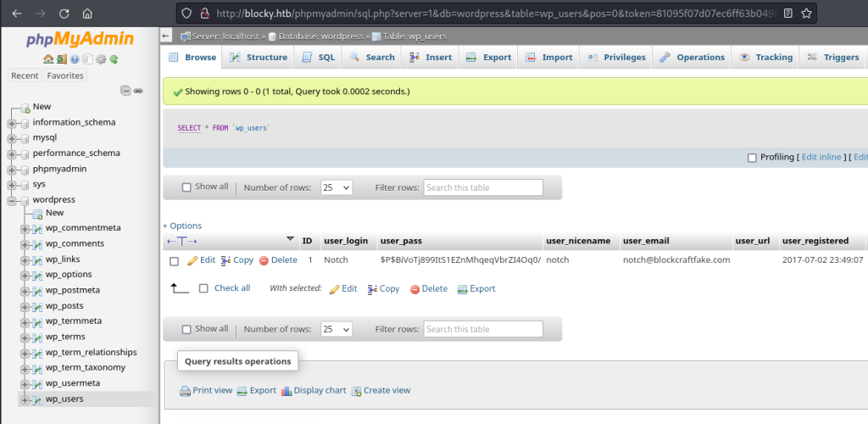Image resolution: width=868 pixels, height=424 pixels.
Task: Click the Print view printer icon
Action: [185, 391]
